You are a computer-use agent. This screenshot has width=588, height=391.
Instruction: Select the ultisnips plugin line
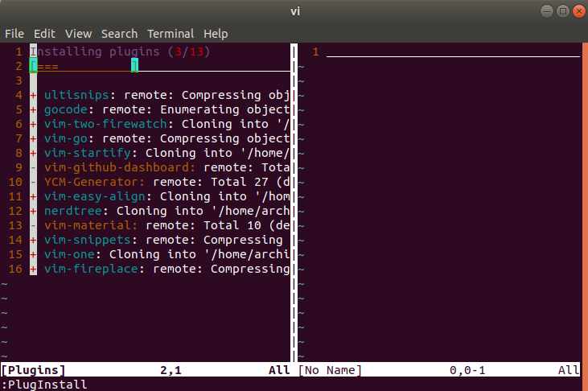[159, 95]
